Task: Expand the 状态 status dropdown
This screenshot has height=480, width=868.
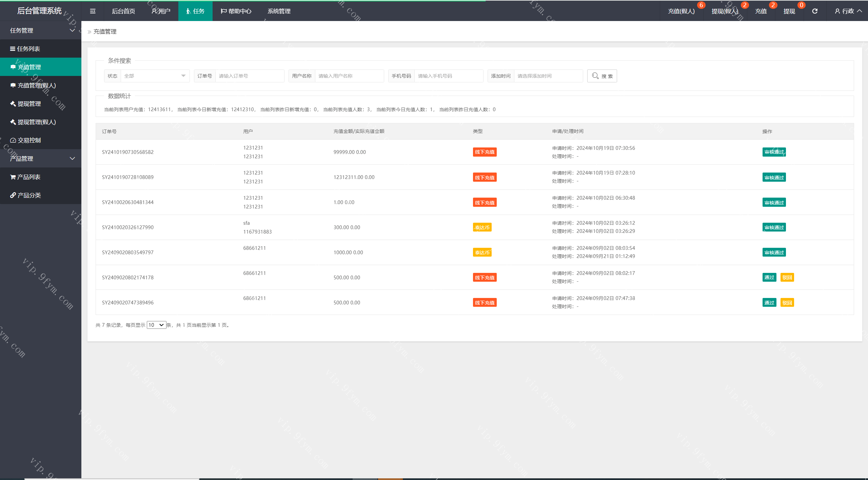Action: click(x=155, y=76)
